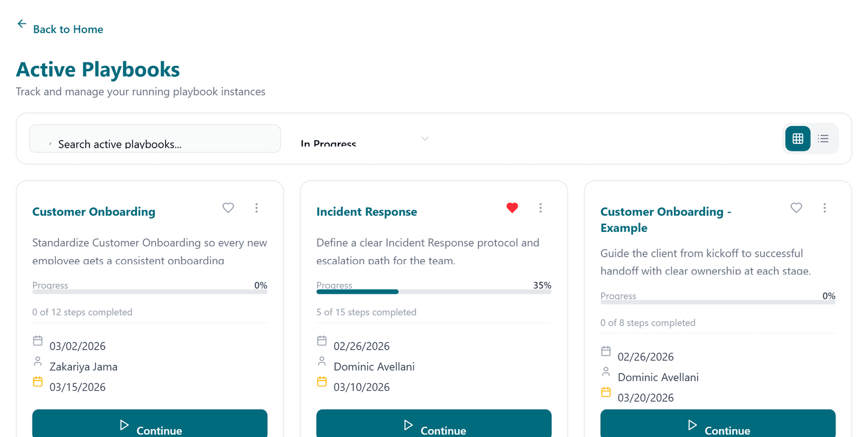This screenshot has width=868, height=437.
Task: Click the 0 of 8 steps completed text
Action: (648, 323)
